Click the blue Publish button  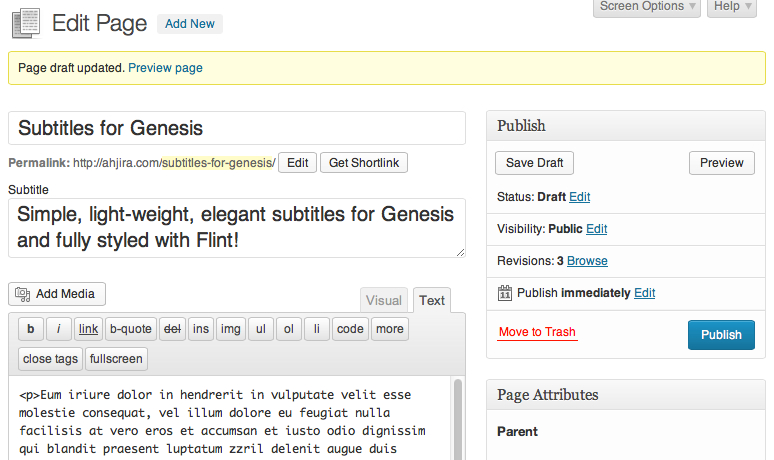coord(721,335)
